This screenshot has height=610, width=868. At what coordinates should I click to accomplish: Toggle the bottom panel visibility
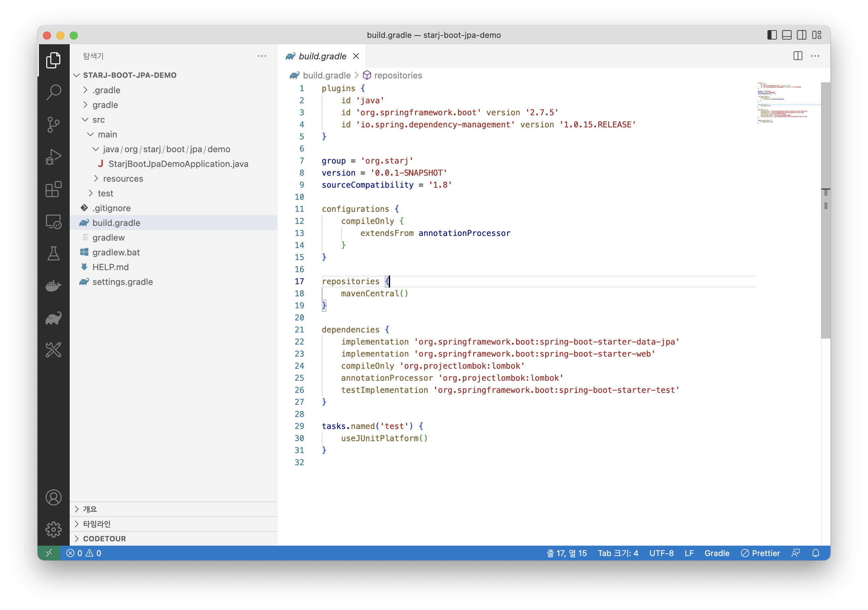coord(787,35)
